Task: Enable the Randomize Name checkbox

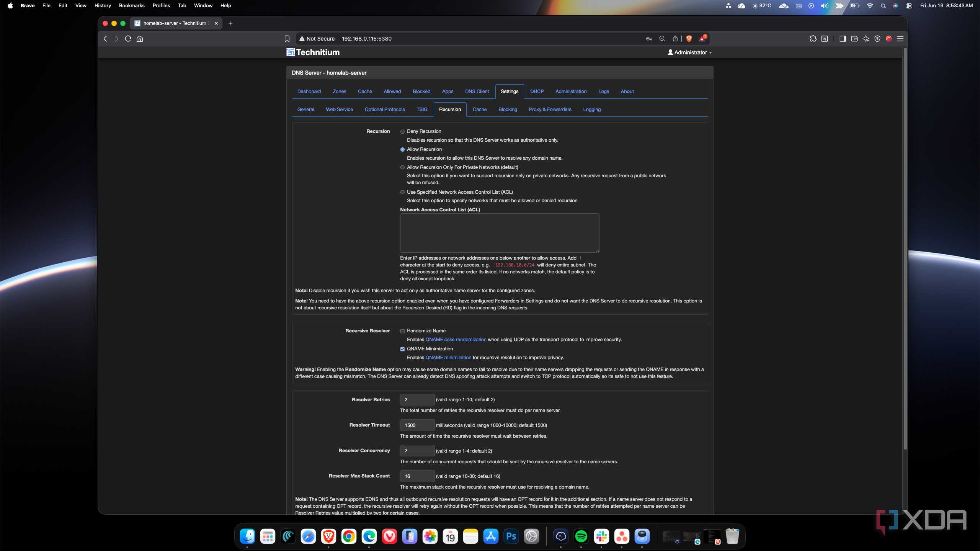Action: click(x=402, y=331)
